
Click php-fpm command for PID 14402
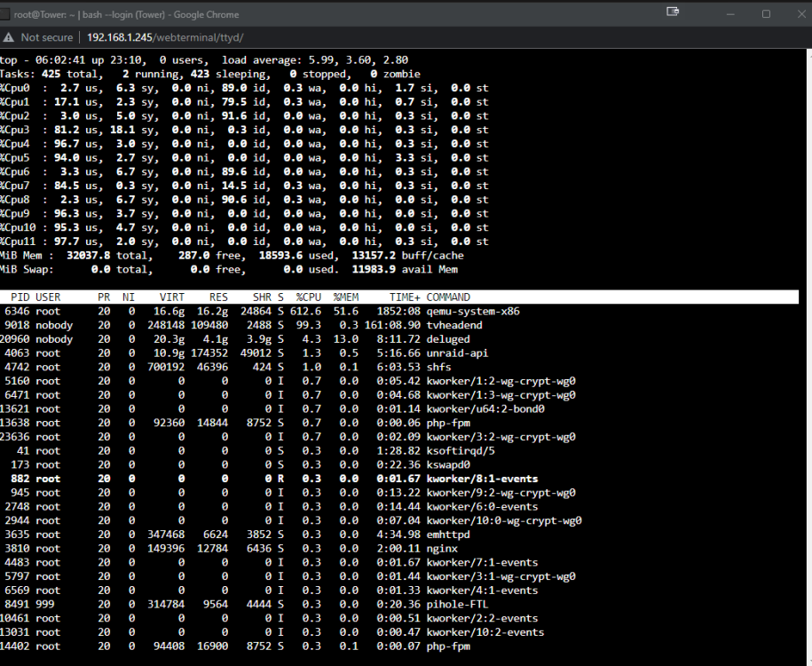click(x=448, y=646)
